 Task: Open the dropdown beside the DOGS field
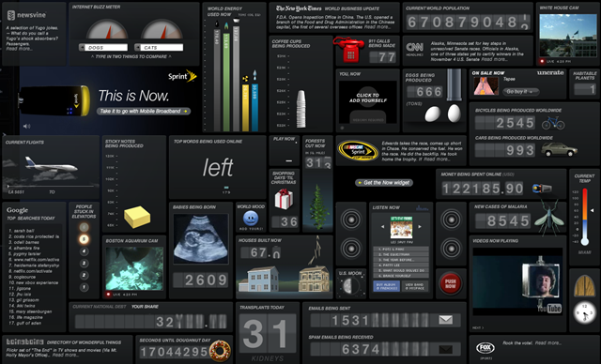click(x=82, y=48)
